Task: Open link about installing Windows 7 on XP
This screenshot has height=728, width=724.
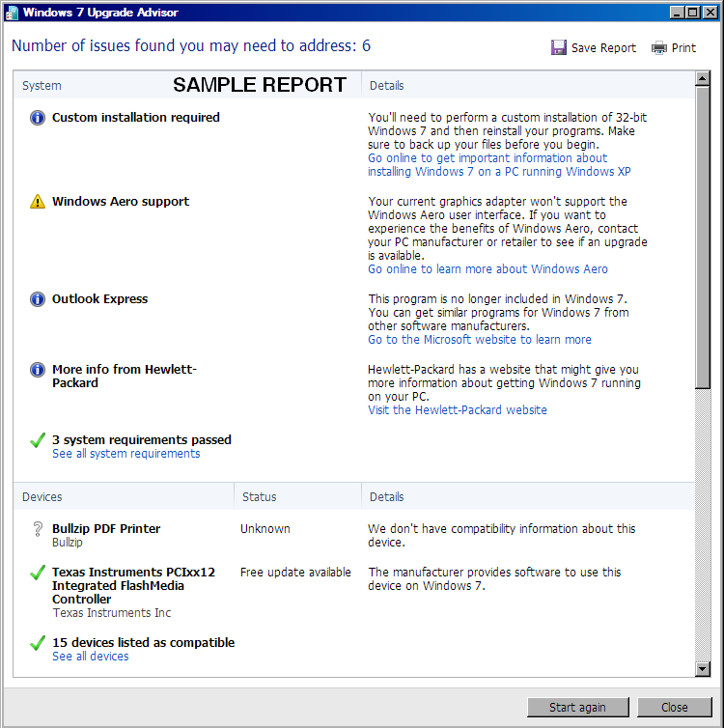Action: pyautogui.click(x=499, y=165)
